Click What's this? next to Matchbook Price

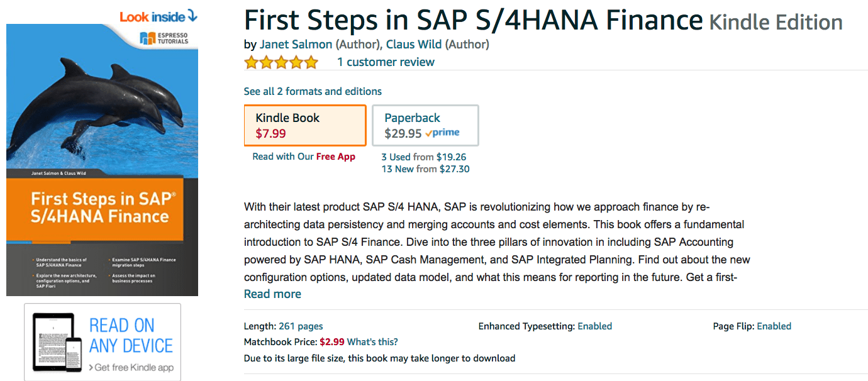tap(372, 342)
